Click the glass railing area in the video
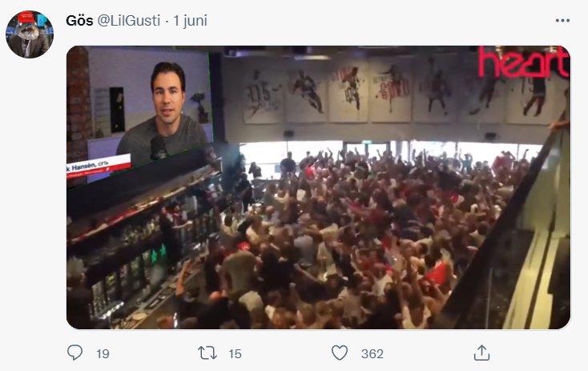 click(518, 240)
